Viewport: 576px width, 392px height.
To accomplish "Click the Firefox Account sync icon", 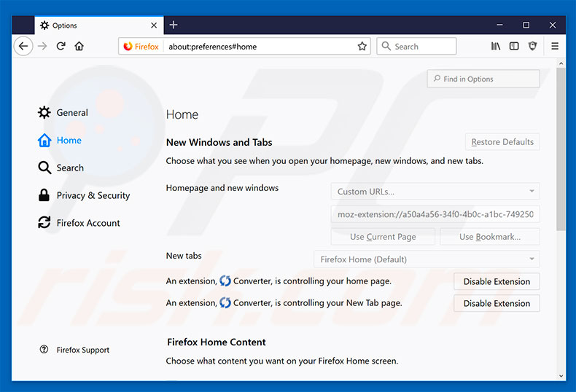I will coord(44,222).
